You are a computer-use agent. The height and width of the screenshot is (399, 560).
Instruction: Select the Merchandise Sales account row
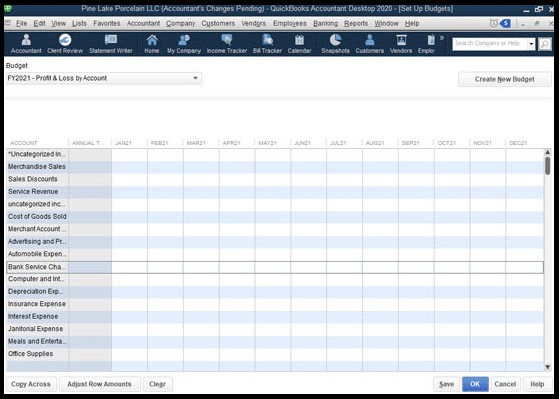(275, 167)
